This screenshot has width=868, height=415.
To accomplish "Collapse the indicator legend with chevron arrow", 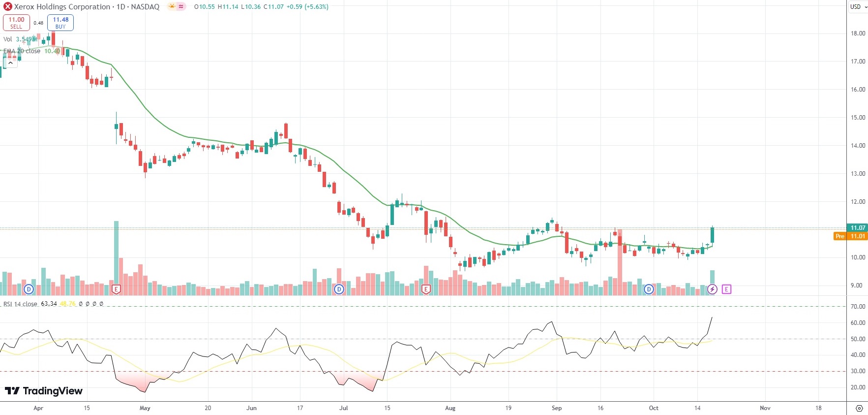I will click(10, 63).
